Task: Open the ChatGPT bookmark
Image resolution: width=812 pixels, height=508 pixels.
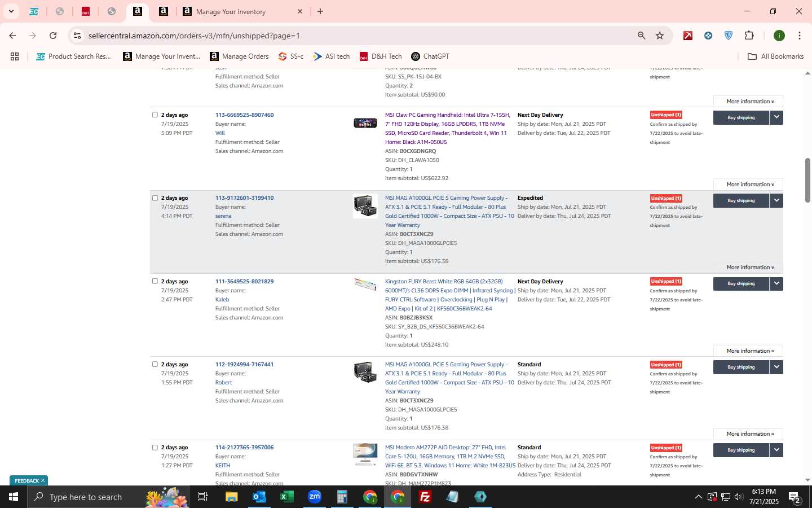Action: coord(430,56)
